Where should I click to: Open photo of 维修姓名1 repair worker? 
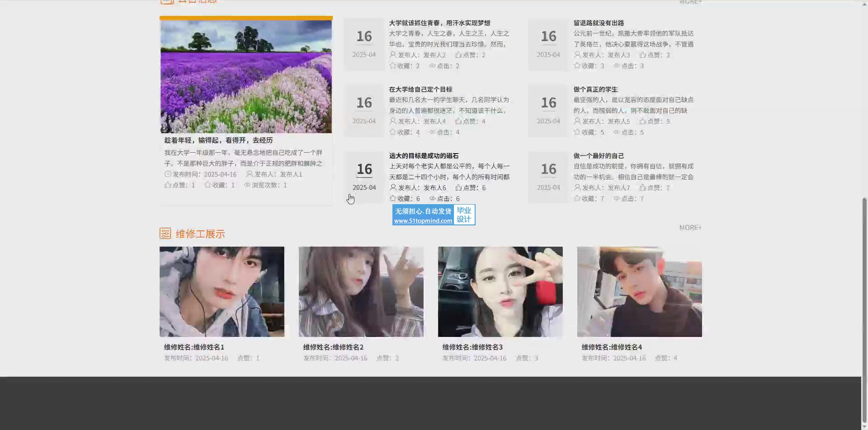(222, 292)
